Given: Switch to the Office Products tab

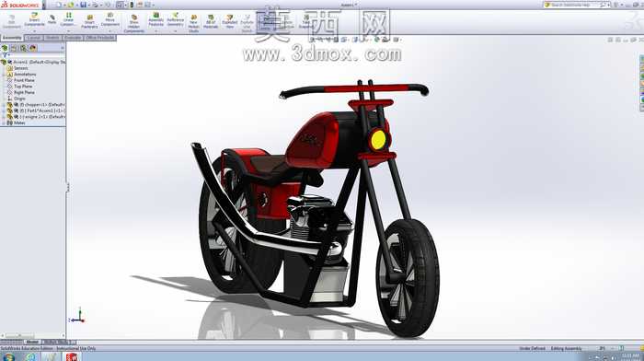Looking at the screenshot, I should pos(99,38).
